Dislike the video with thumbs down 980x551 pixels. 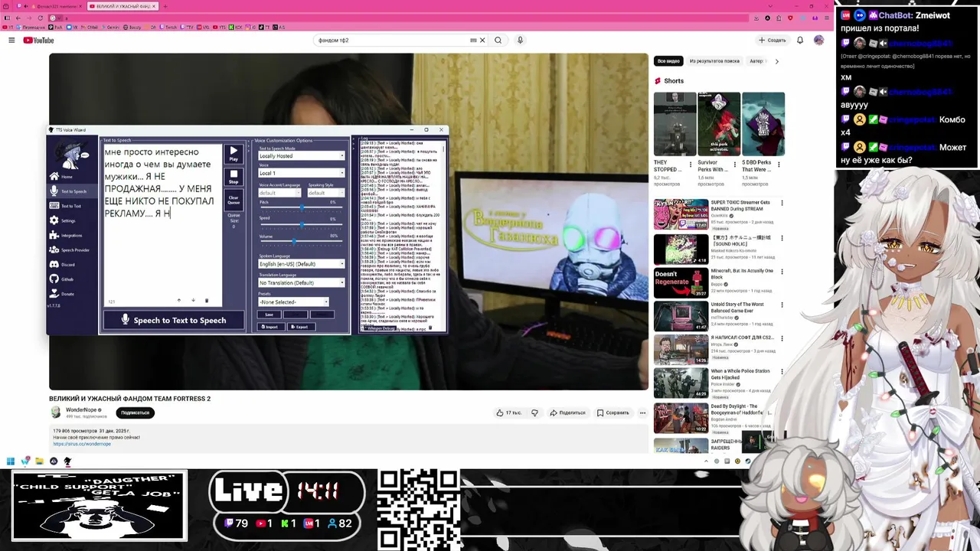pos(534,412)
